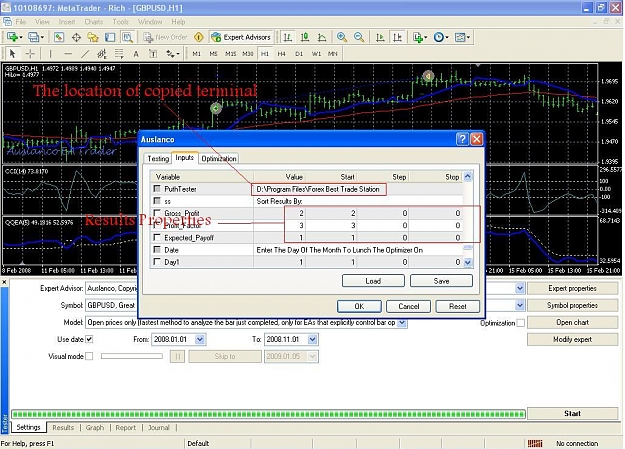The image size is (625, 449).
Task: Enable the Optimization checkbox in tester
Action: 521,323
